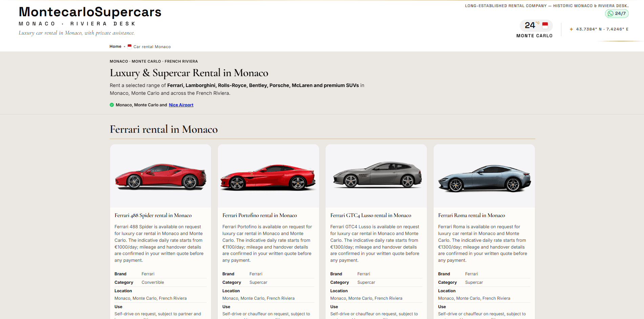Click the Supercar category value in GTC4 Lusso card
The width and height of the screenshot is (644, 319).
pyautogui.click(x=366, y=282)
